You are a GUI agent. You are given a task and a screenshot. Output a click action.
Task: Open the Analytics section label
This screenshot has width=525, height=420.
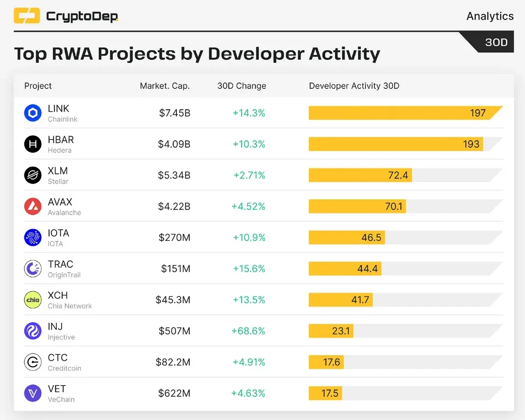click(490, 16)
